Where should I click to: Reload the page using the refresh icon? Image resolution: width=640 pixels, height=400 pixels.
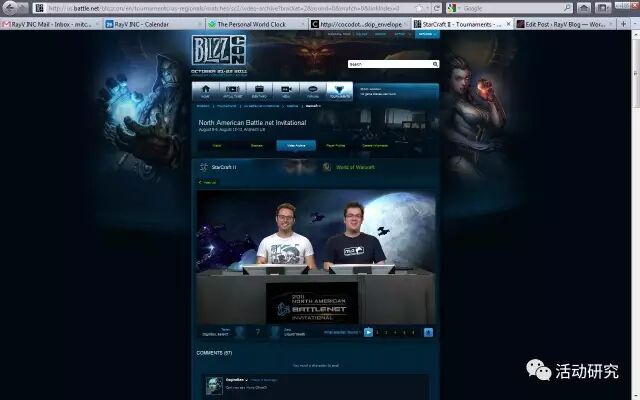pyautogui.click(x=437, y=8)
